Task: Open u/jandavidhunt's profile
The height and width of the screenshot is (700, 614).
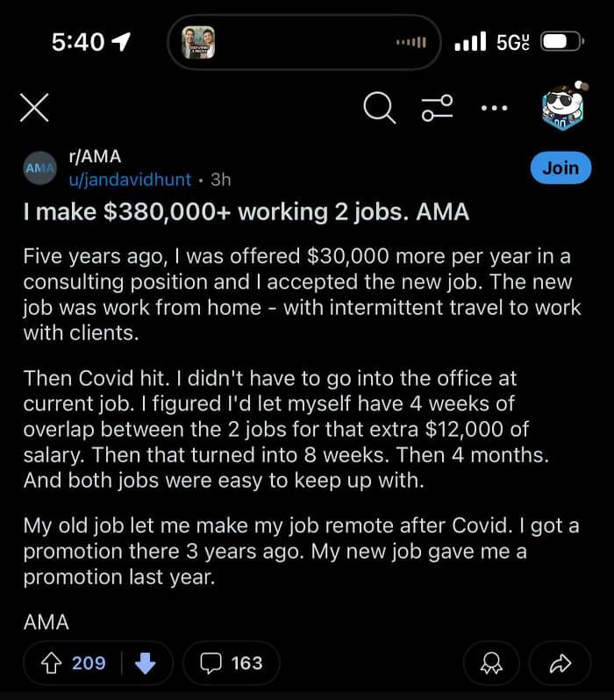Action: pyautogui.click(x=128, y=179)
